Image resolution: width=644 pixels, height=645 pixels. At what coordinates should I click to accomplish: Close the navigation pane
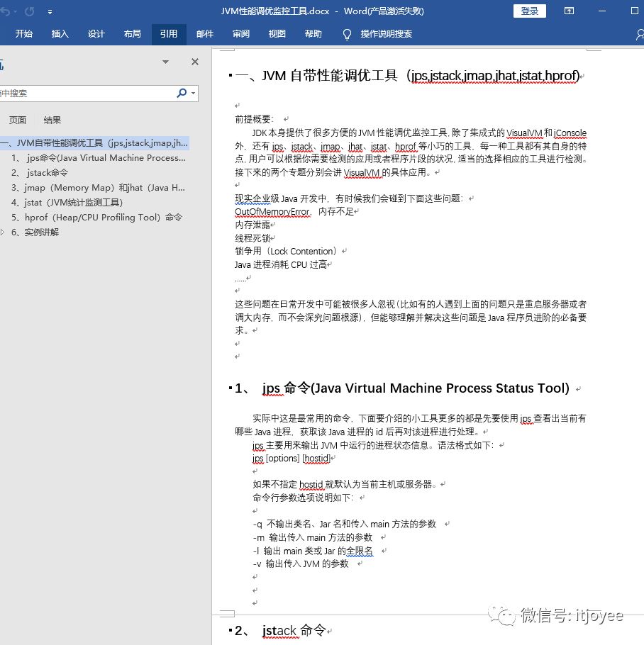pyautogui.click(x=195, y=62)
